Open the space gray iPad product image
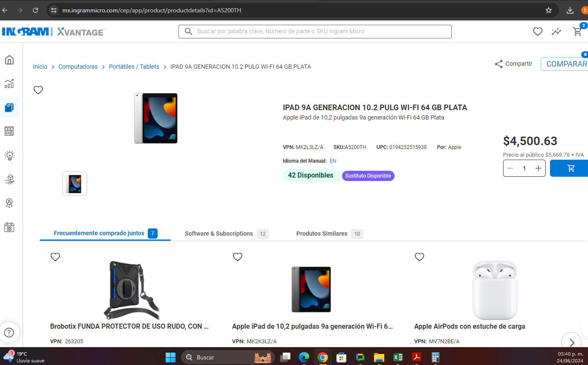This screenshot has height=365, width=588. coord(311,289)
